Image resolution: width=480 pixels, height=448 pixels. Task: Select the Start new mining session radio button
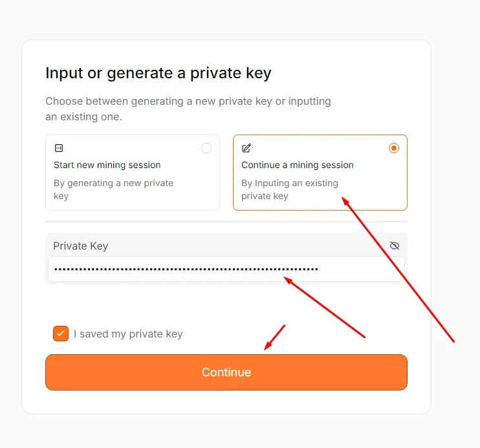pos(206,148)
